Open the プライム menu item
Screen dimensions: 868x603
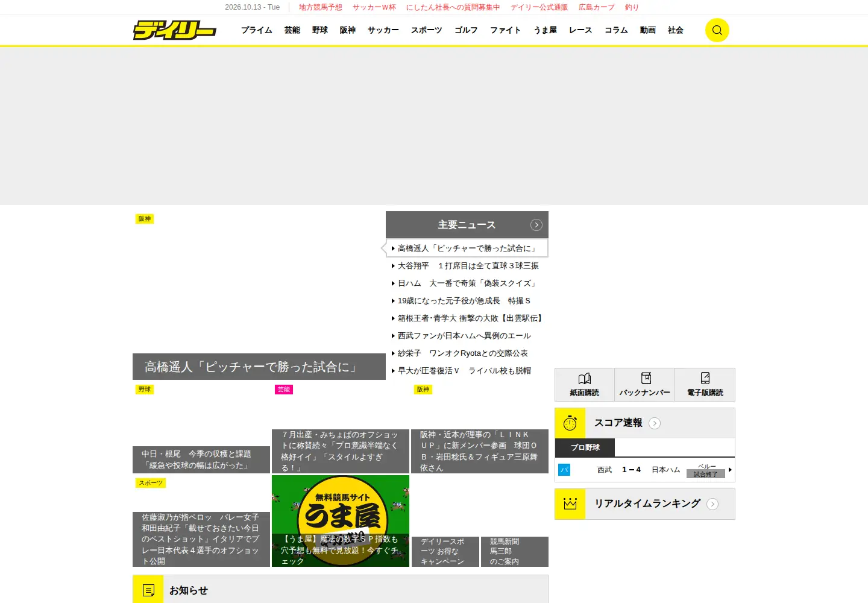tap(257, 30)
